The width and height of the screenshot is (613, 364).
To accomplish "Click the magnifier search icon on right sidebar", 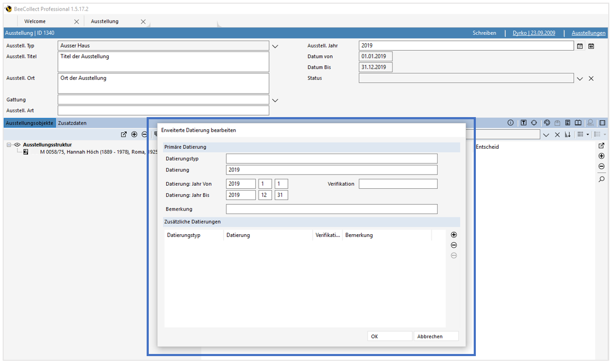I will [x=601, y=179].
